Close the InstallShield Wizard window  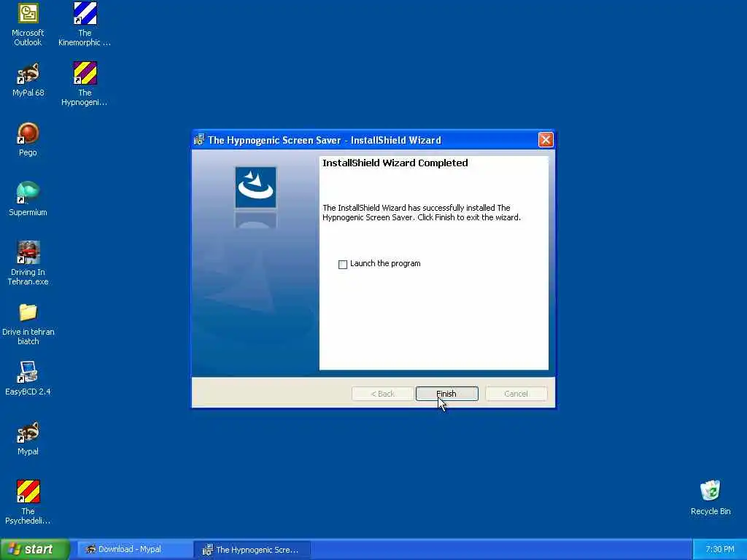(x=546, y=139)
